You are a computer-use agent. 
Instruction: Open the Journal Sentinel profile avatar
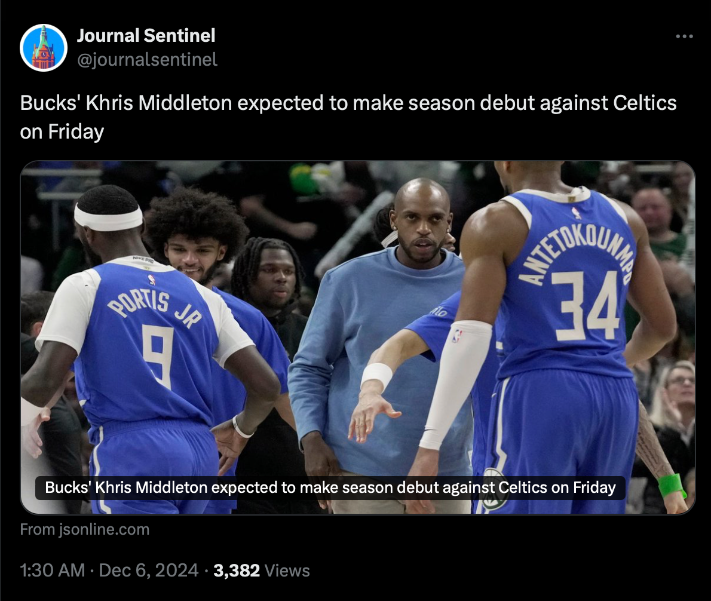point(44,48)
